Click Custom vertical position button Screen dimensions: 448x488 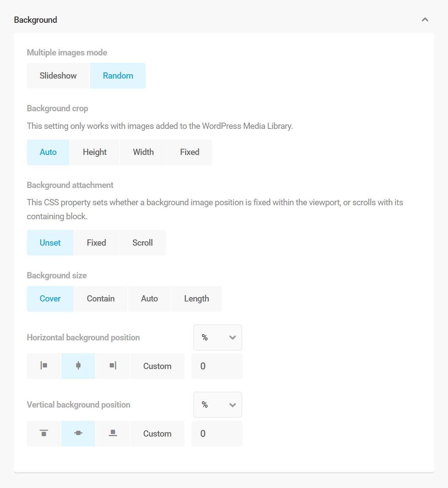(157, 433)
